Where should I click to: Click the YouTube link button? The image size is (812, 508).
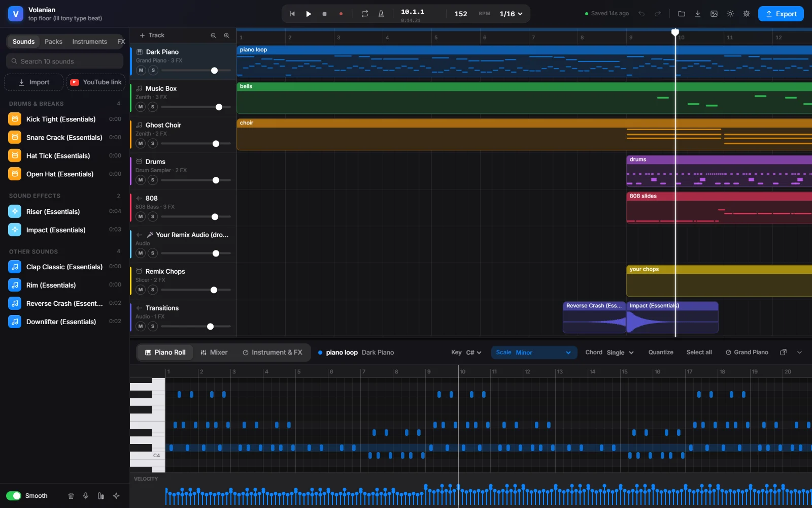point(96,82)
